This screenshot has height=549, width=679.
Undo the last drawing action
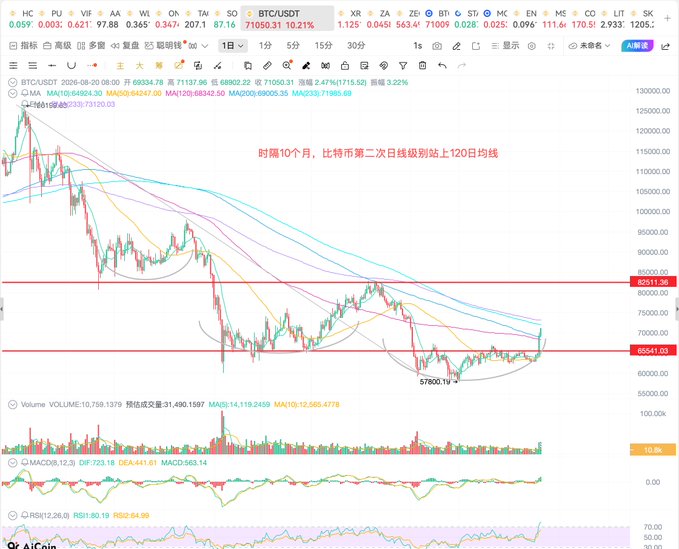442,65
